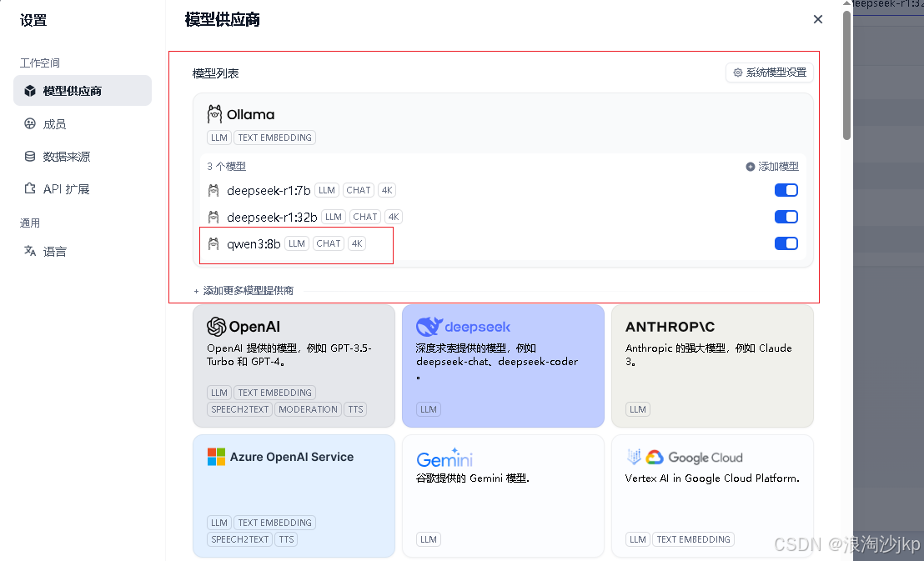924x561 pixels.
Task: Select the deepseek-r1:7b model name
Action: coord(269,190)
